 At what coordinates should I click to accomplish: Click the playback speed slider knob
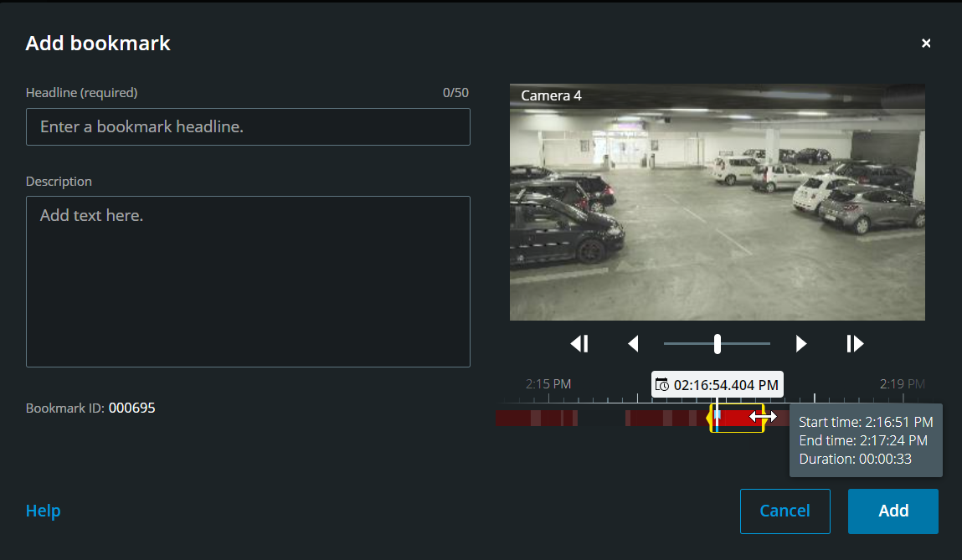click(x=718, y=343)
